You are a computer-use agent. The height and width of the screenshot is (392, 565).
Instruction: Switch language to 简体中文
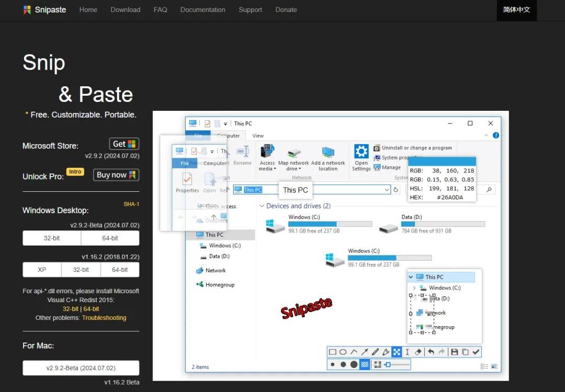tap(516, 10)
